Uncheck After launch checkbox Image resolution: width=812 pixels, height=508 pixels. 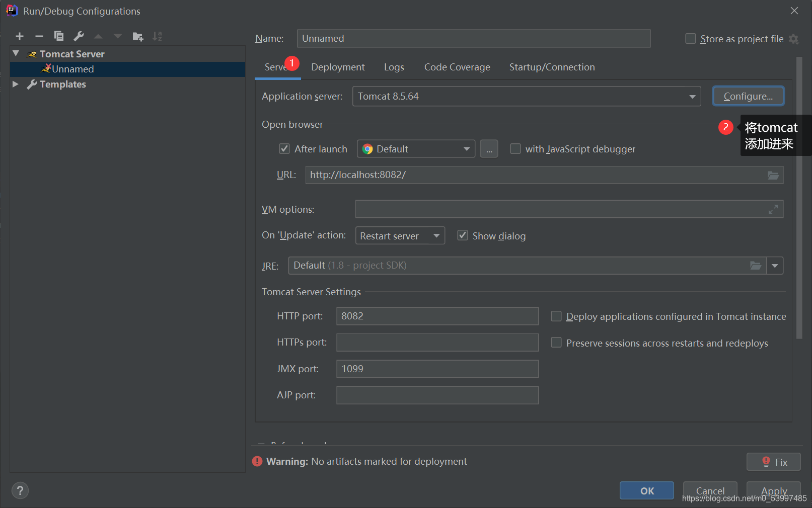pos(284,149)
